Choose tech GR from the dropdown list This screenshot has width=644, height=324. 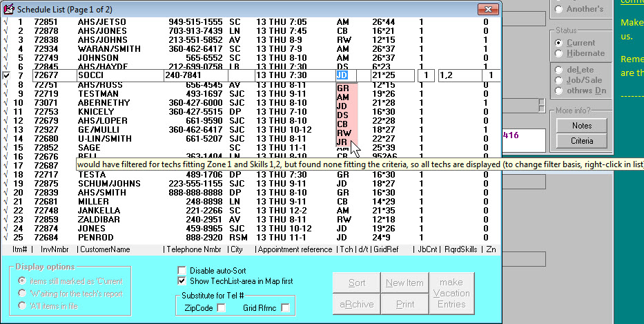coord(342,88)
